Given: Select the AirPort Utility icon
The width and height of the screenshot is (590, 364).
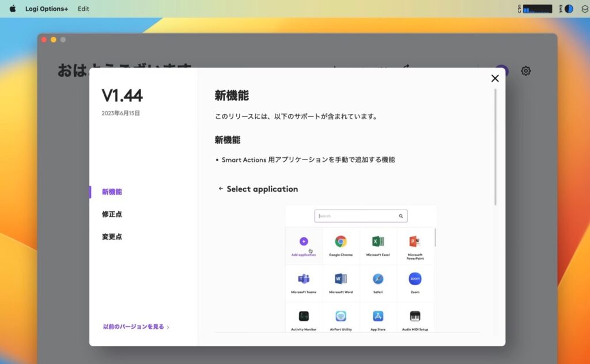Looking at the screenshot, I should click(340, 316).
